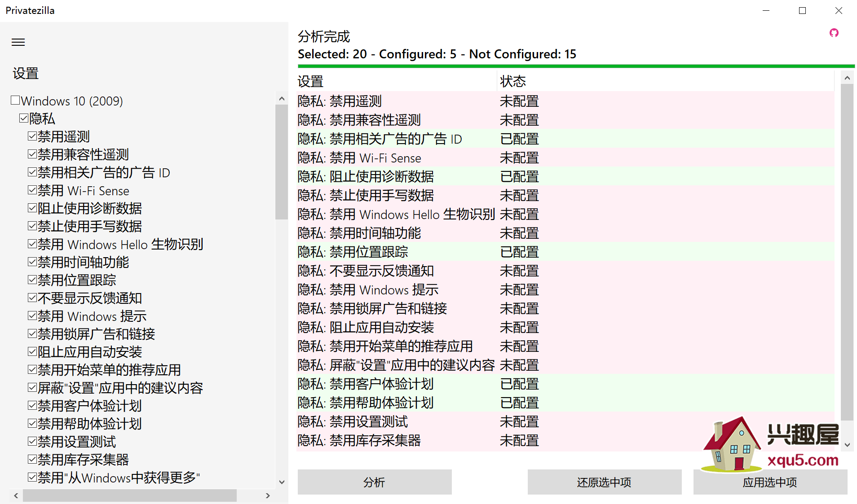Click the 分析 button
Screen dimensions: 857x504
375,482
